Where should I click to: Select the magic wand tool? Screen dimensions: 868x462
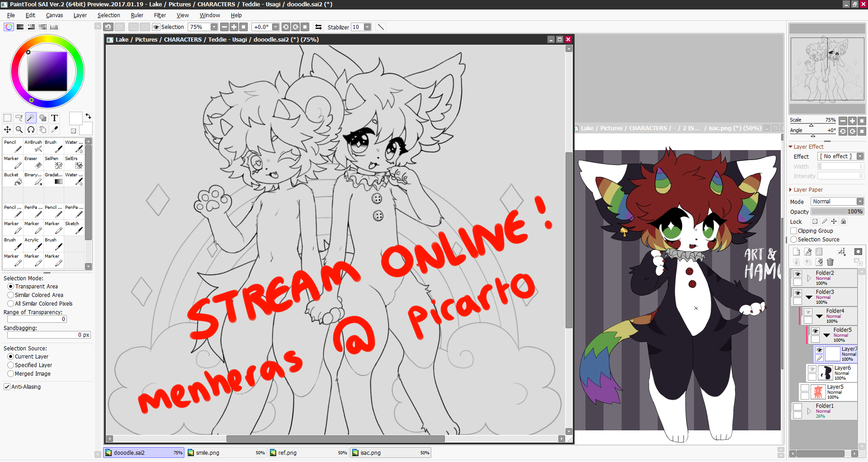click(31, 118)
